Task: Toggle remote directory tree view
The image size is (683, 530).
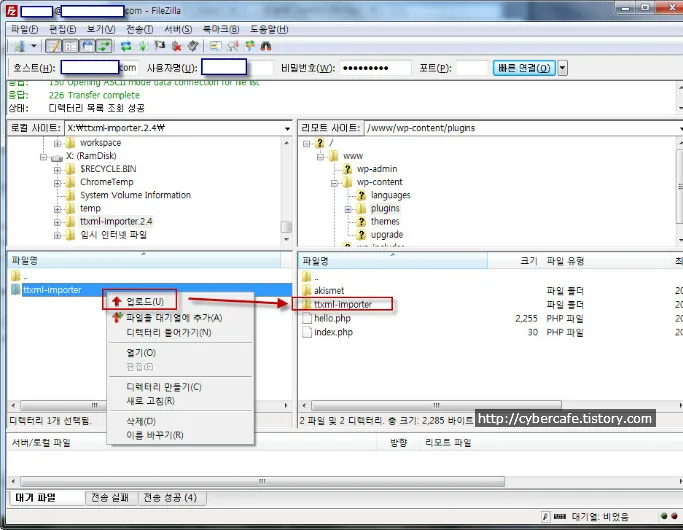Action: [88, 46]
